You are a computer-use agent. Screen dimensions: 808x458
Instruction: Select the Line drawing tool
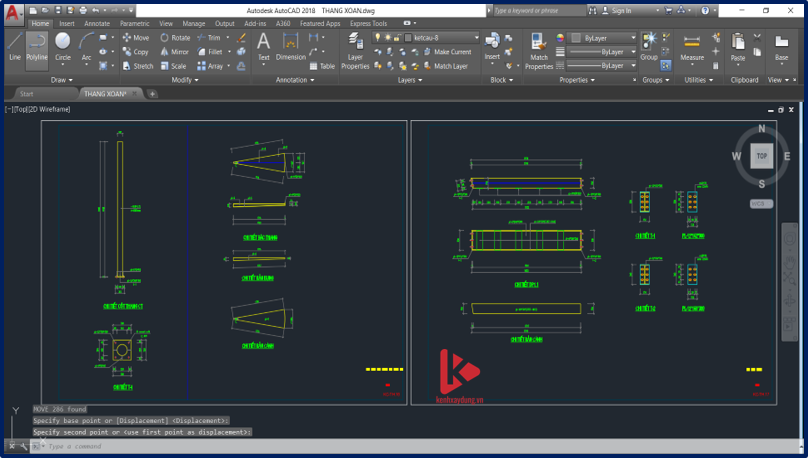(x=14, y=47)
